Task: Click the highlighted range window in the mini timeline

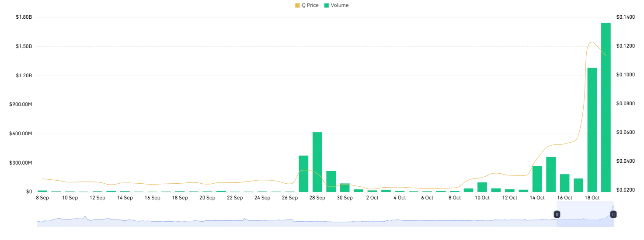Action: 585,214
